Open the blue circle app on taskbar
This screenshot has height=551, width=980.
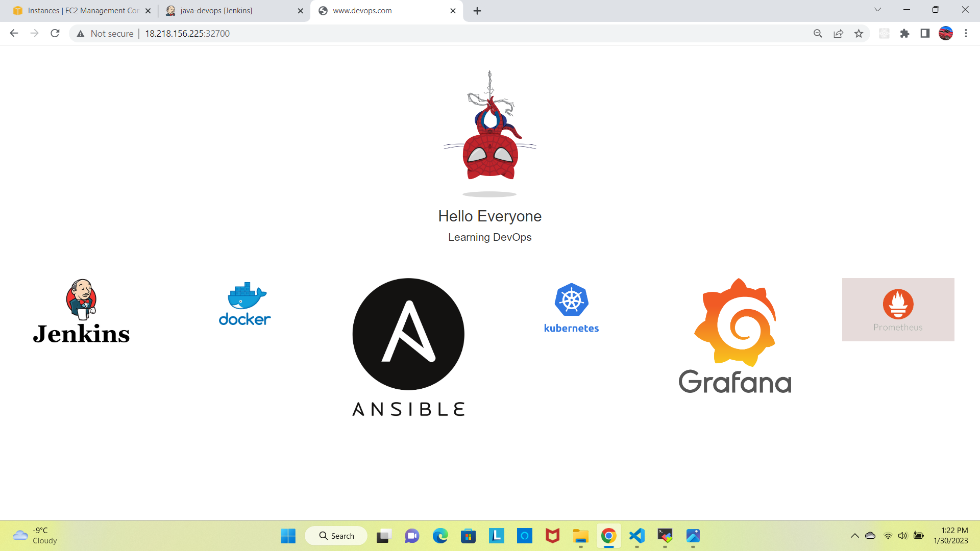click(524, 536)
